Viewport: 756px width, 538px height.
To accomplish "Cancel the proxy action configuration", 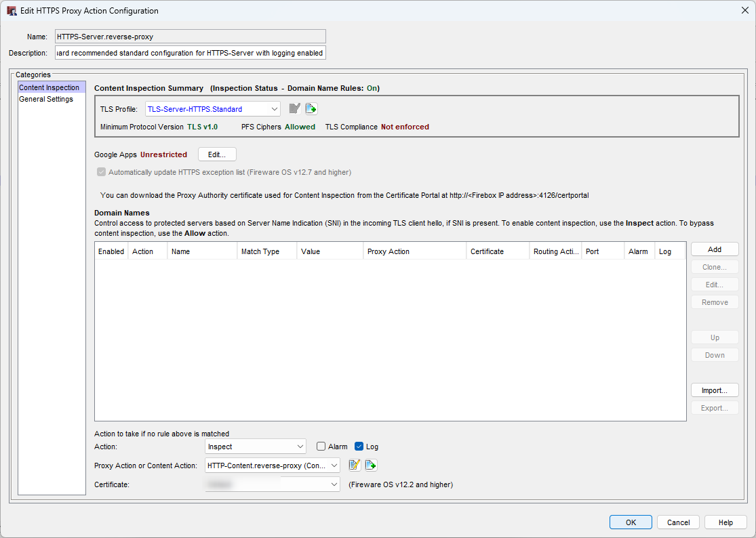I will 678,522.
